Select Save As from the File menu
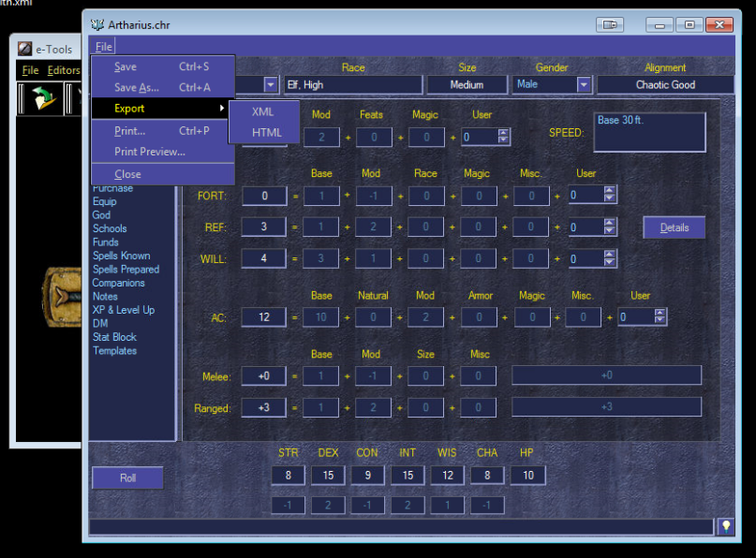 (136, 88)
